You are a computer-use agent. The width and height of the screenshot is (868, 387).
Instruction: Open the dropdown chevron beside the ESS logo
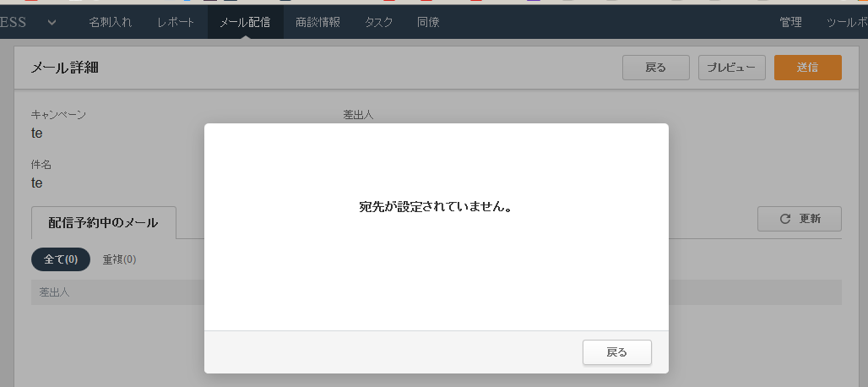click(52, 22)
